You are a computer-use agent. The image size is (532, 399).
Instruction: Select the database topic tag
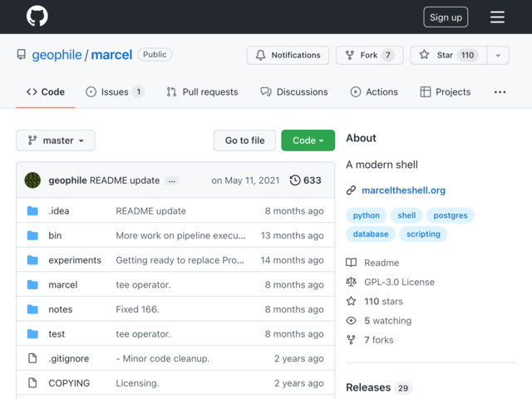pos(371,234)
